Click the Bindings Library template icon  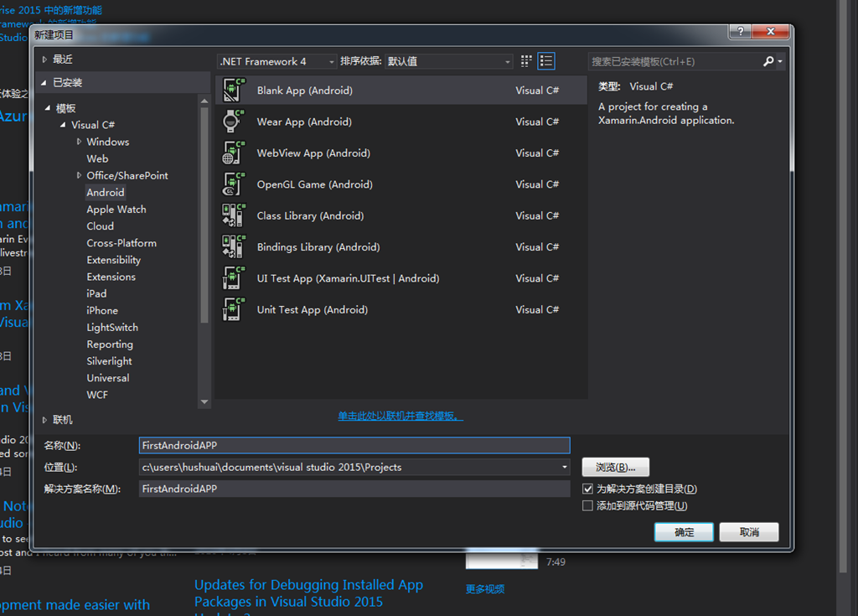[233, 246]
